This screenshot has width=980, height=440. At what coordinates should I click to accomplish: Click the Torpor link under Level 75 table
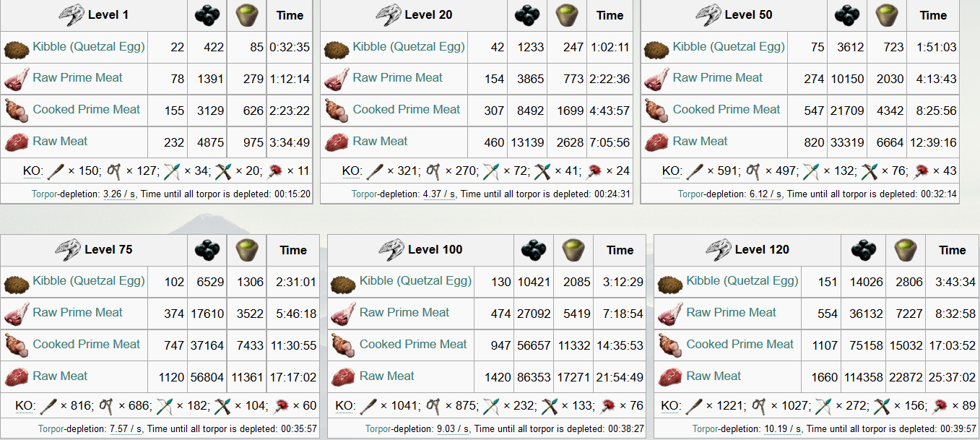pos(51,429)
